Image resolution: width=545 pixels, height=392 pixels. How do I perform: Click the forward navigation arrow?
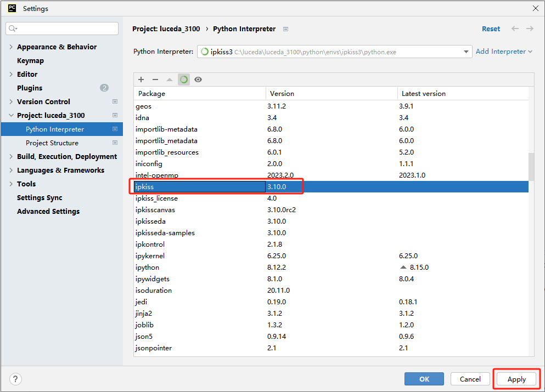click(530, 29)
